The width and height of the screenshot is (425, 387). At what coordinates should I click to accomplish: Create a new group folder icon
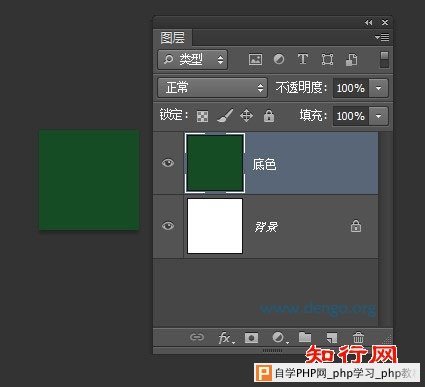click(305, 337)
